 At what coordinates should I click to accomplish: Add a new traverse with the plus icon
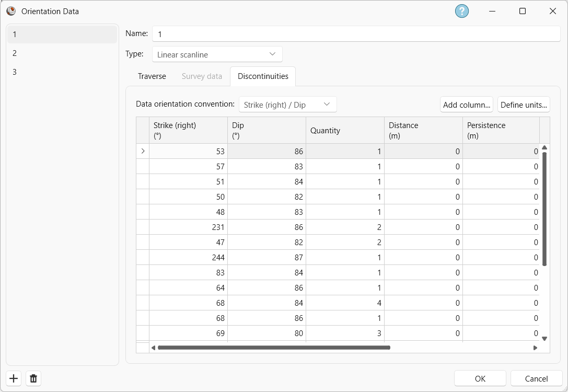pyautogui.click(x=13, y=378)
